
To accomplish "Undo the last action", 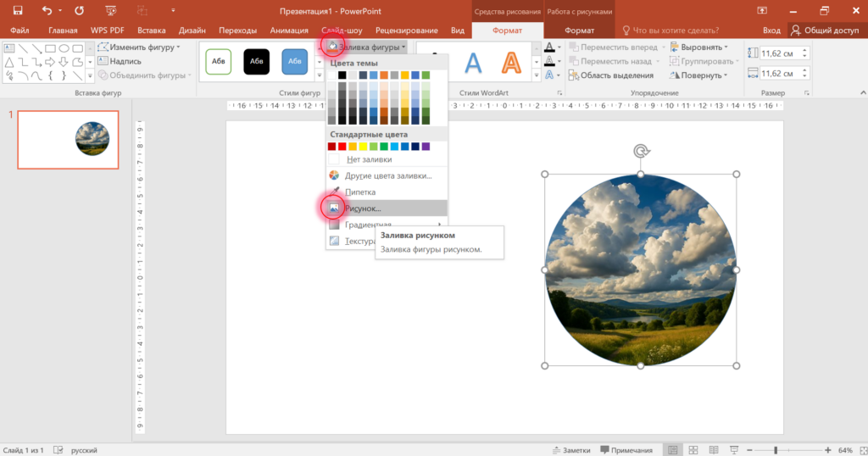I will pos(47,10).
